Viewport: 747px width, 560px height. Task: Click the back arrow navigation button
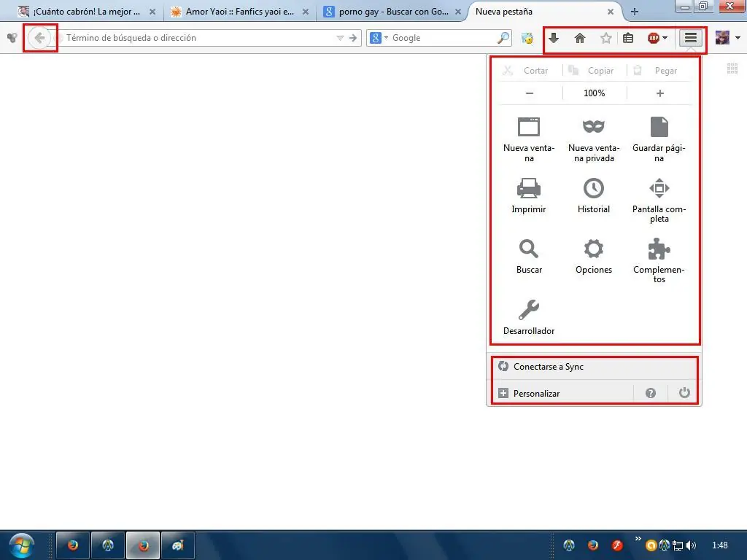[x=39, y=38]
